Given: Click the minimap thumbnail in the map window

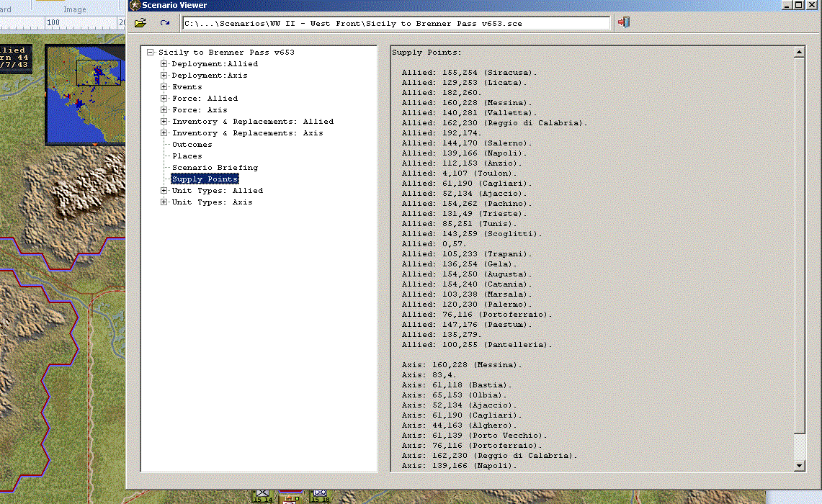Looking at the screenshot, I should pyautogui.click(x=86, y=94).
